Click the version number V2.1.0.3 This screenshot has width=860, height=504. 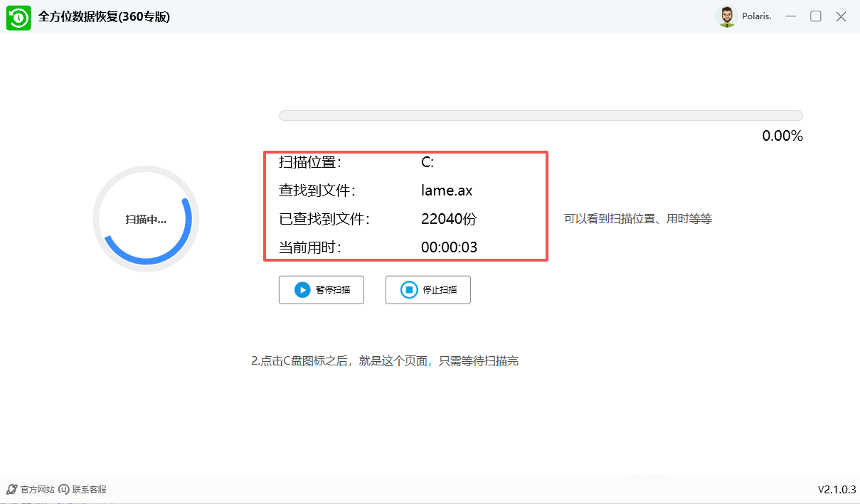pos(836,489)
